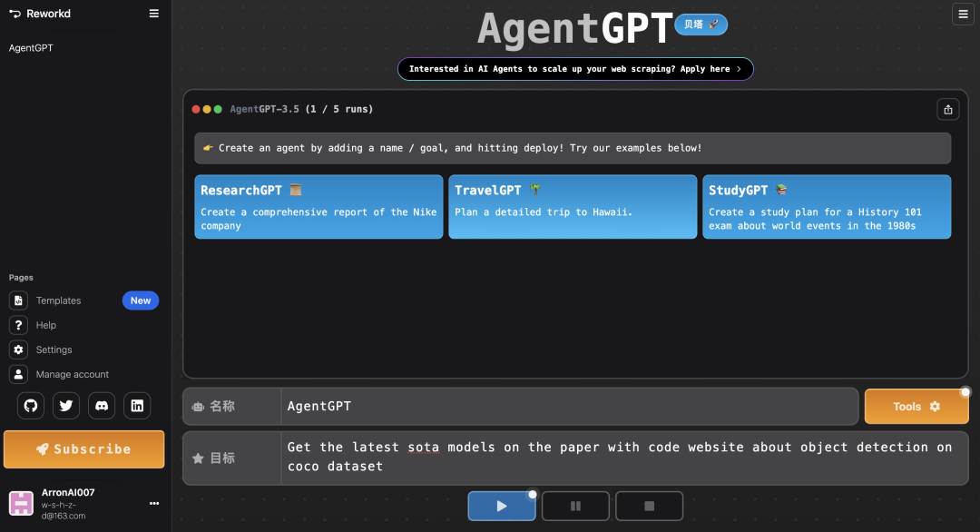Select the TravelGPT example card

point(573,207)
